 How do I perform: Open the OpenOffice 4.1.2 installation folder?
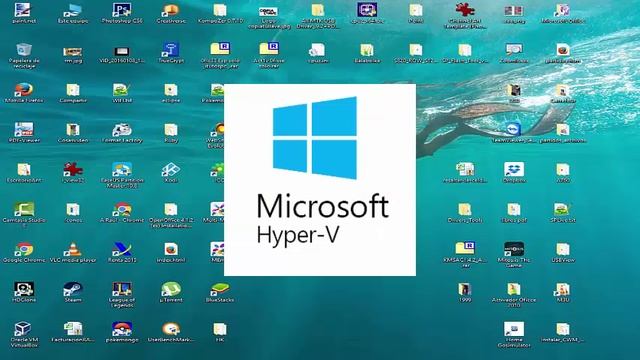(x=171, y=215)
